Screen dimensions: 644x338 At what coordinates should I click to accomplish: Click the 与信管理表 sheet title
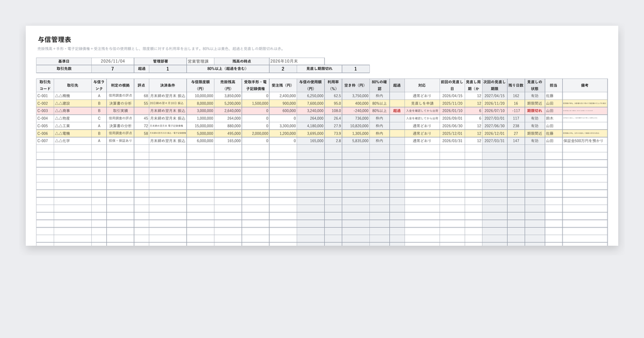tap(55, 40)
